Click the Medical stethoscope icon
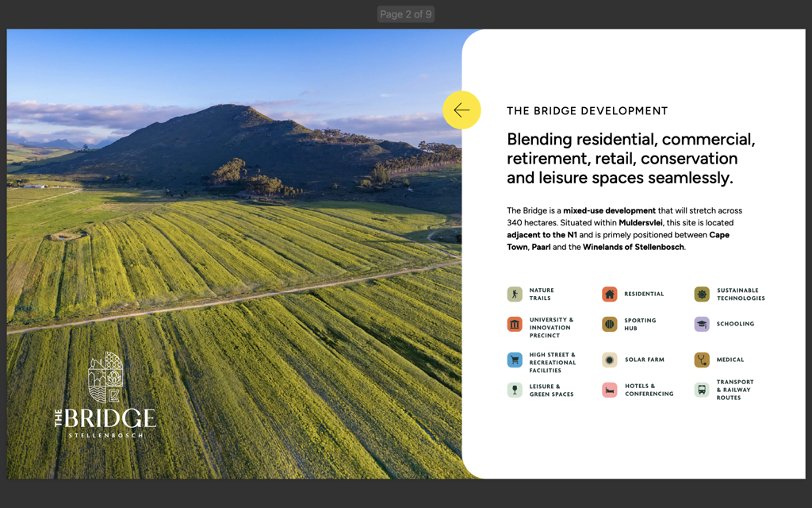 click(702, 360)
